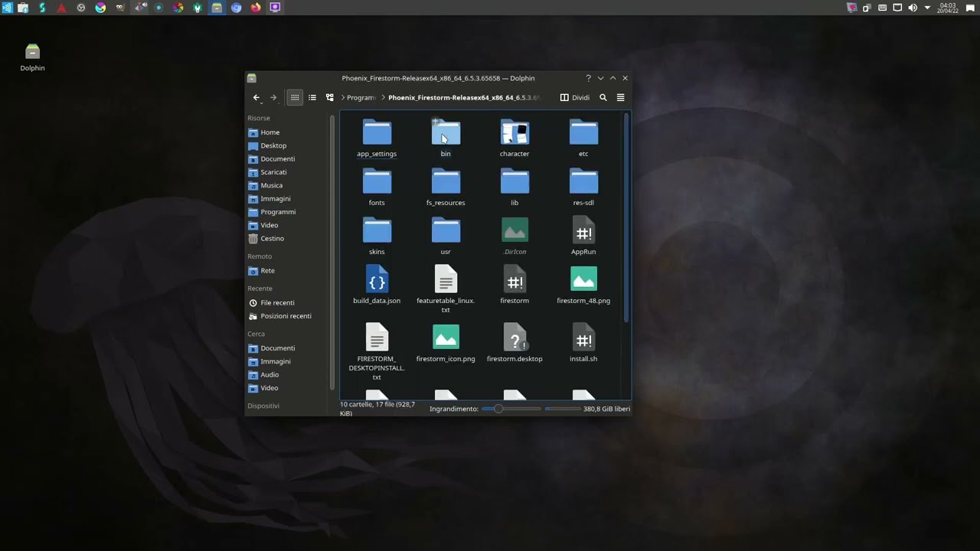Select the skins folder
This screenshot has width=980, height=551.
[x=377, y=236]
